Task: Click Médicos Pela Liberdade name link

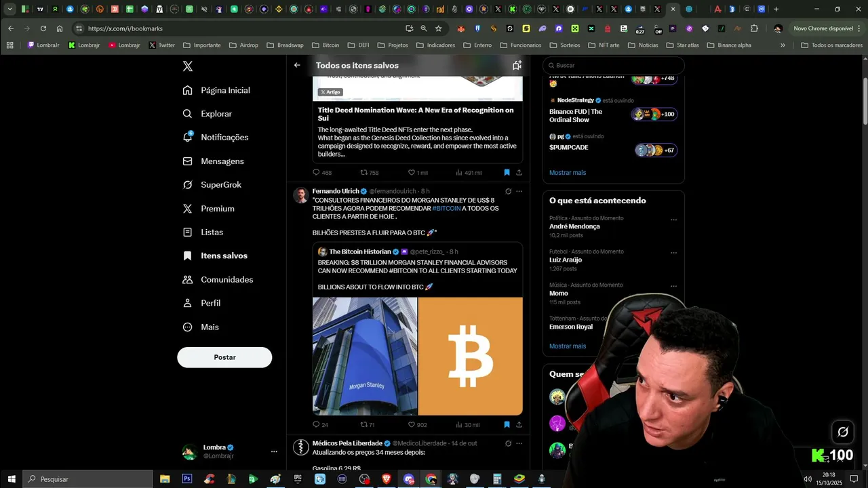Action: (347, 443)
